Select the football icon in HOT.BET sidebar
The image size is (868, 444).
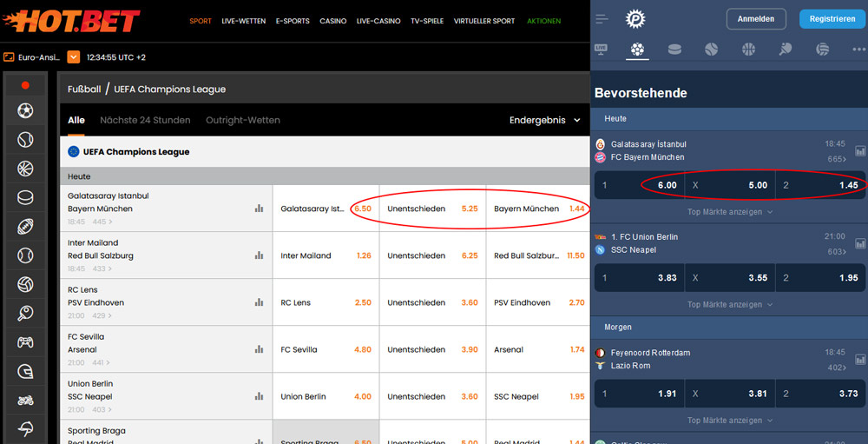pos(25,111)
